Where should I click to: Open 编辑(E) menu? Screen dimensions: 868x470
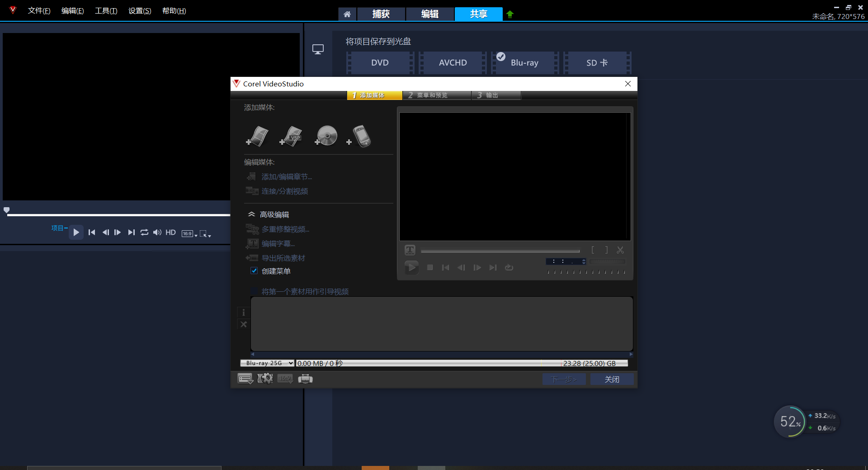coord(73,11)
